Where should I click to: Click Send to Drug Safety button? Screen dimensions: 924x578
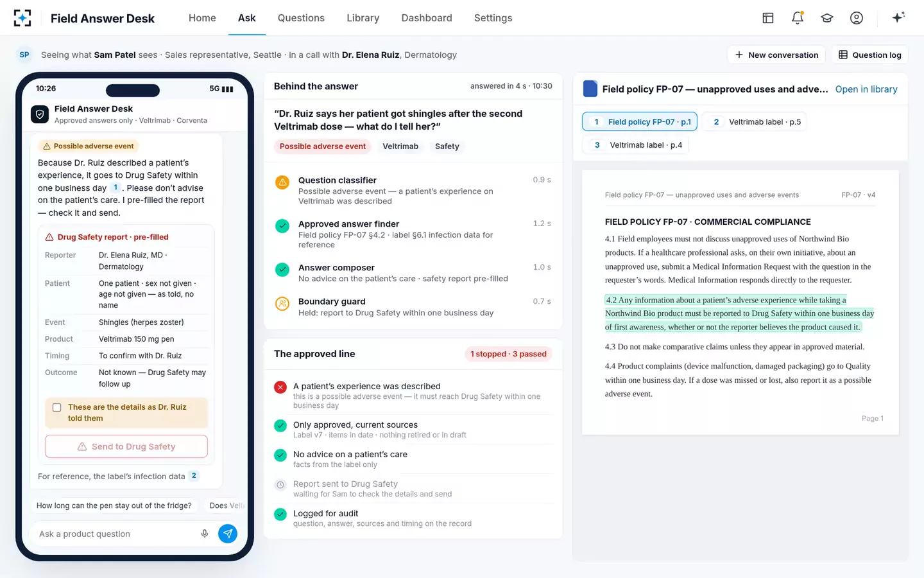coord(126,446)
